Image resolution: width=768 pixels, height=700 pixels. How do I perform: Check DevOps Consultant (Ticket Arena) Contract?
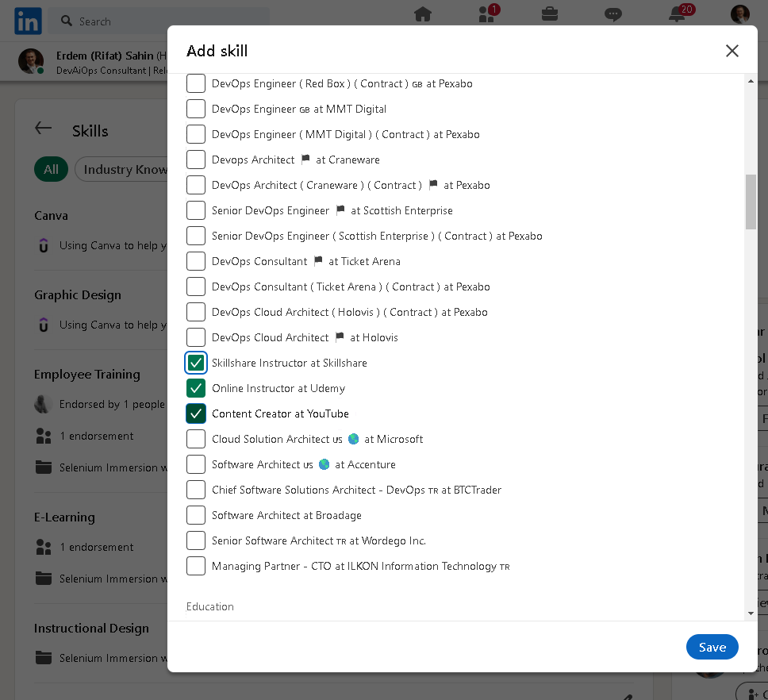195,287
